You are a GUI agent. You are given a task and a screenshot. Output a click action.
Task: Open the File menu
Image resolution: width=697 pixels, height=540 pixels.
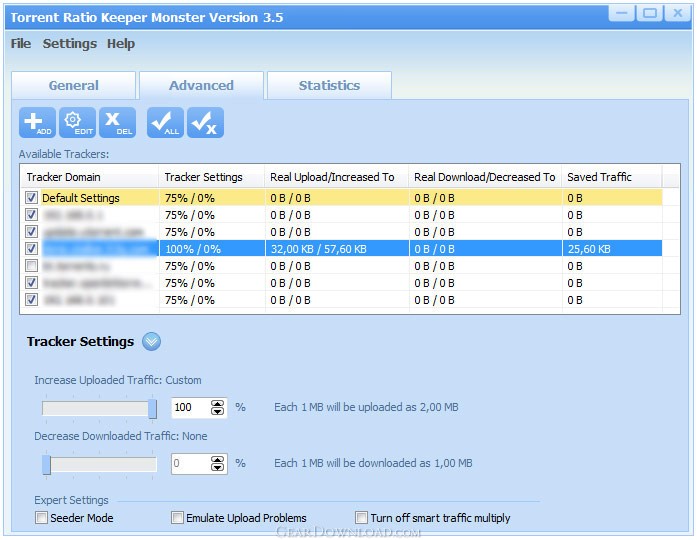(21, 44)
